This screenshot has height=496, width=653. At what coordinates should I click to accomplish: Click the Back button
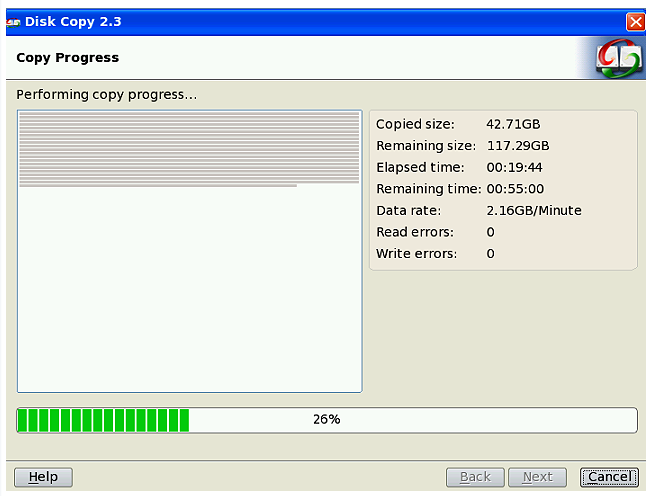(x=475, y=477)
